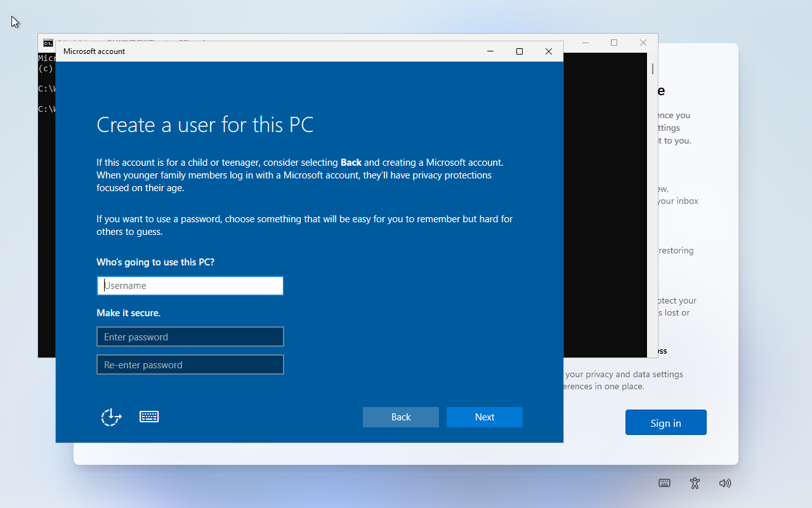Click the Next button

click(x=485, y=417)
